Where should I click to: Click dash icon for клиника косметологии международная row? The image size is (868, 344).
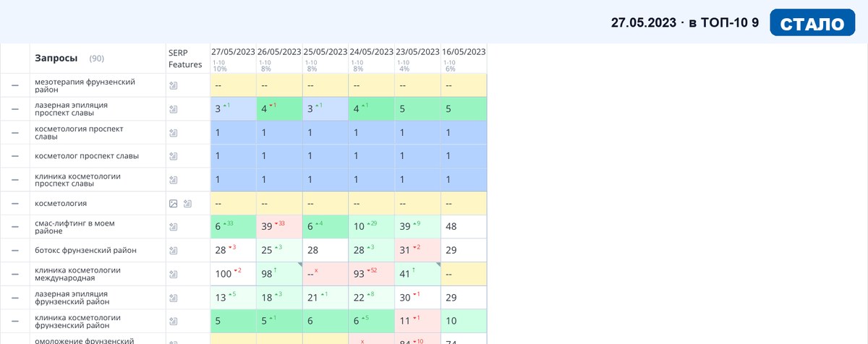click(14, 274)
